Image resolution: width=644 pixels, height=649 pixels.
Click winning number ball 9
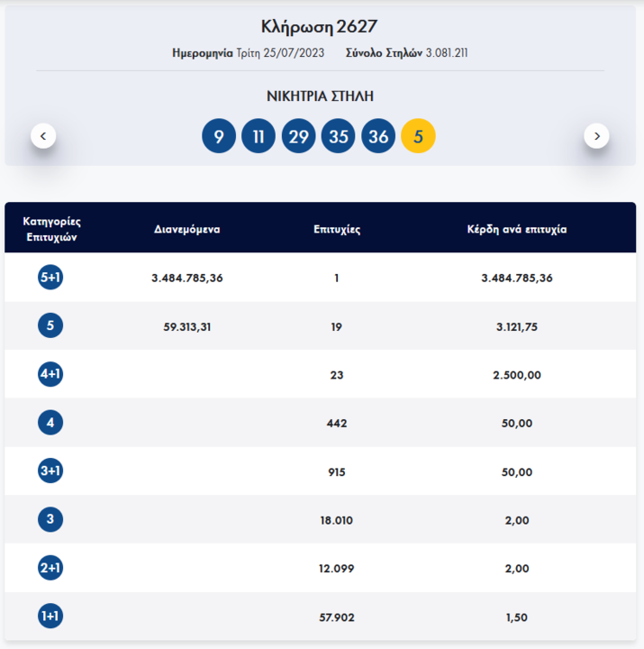[219, 137]
